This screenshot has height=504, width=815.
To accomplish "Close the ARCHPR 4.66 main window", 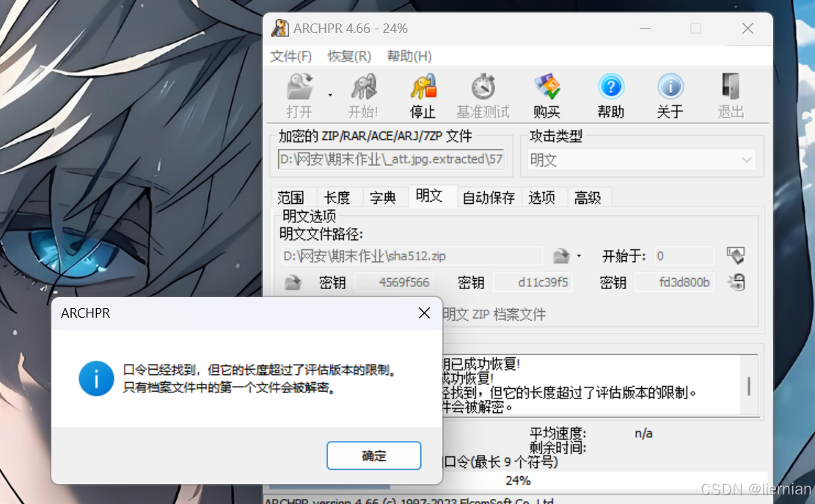I will (748, 28).
